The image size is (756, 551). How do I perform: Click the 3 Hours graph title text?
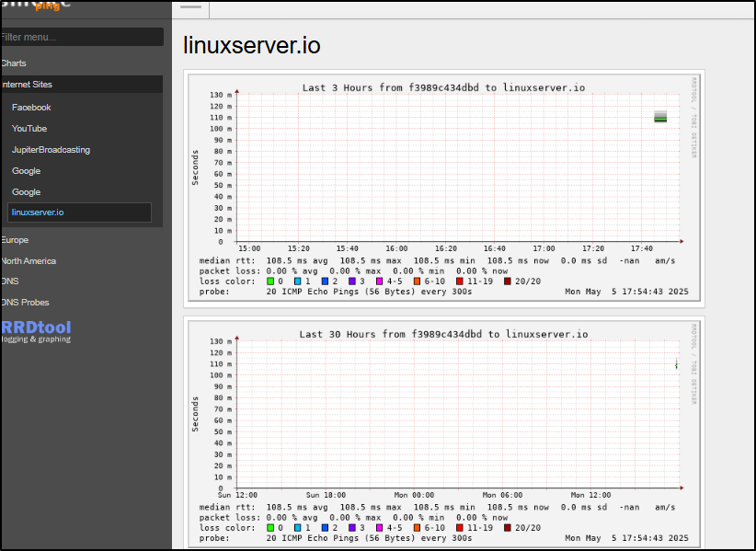pyautogui.click(x=443, y=87)
